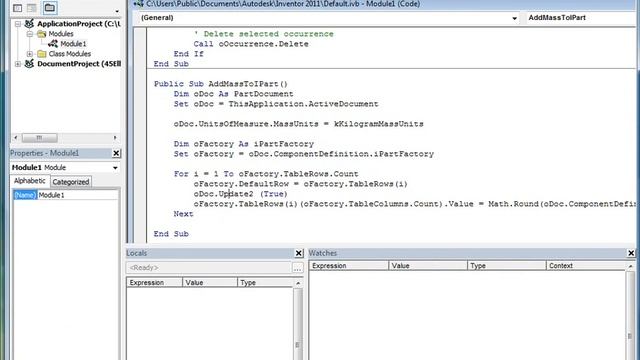Select the Class Modules folder

pos(70,54)
